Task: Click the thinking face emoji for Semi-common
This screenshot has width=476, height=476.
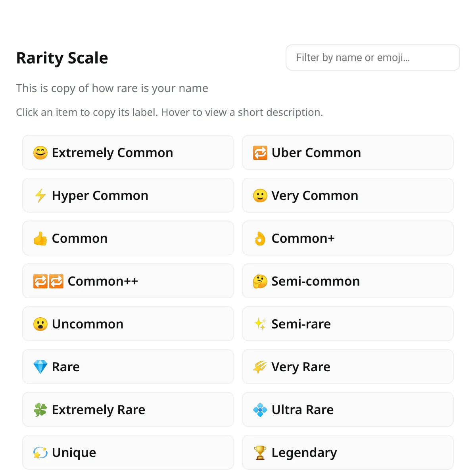Action: pyautogui.click(x=260, y=281)
